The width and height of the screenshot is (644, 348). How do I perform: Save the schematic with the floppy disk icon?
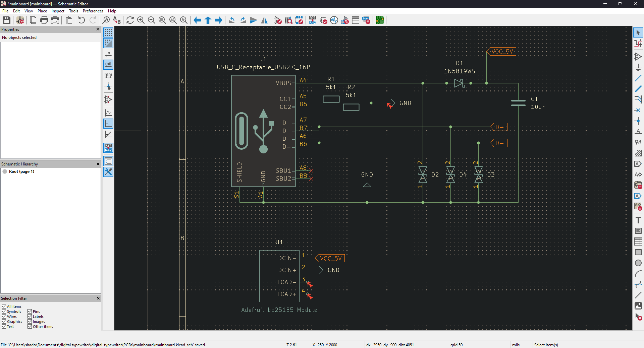tap(6, 20)
